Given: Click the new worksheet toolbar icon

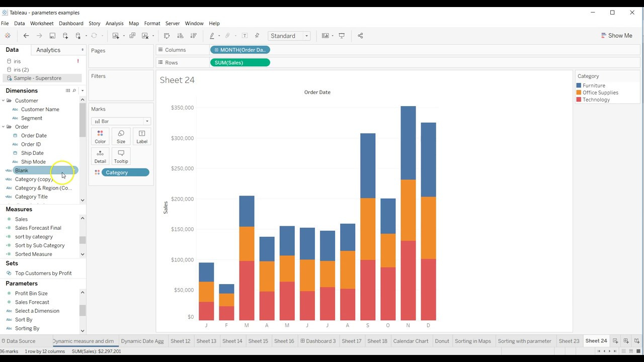Looking at the screenshot, I should point(116,36).
